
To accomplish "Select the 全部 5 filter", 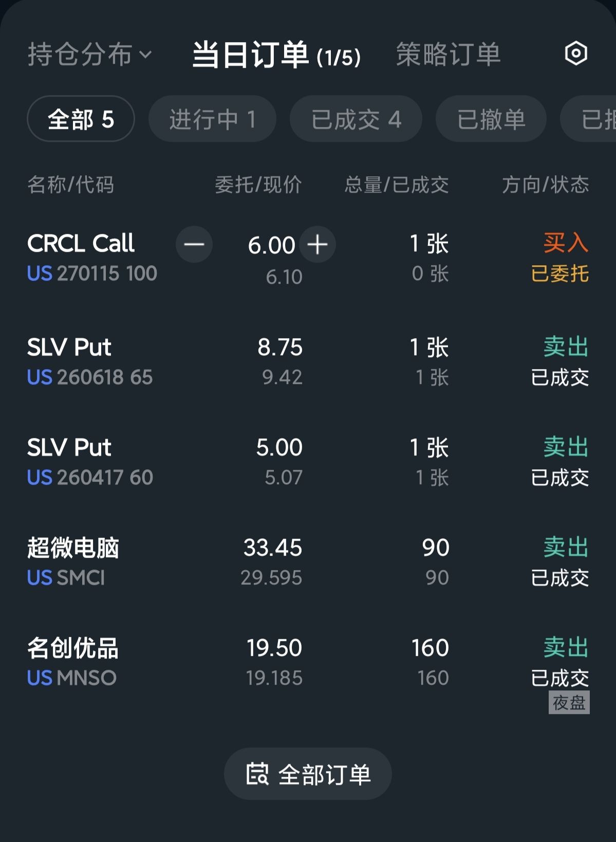I will coord(81,119).
